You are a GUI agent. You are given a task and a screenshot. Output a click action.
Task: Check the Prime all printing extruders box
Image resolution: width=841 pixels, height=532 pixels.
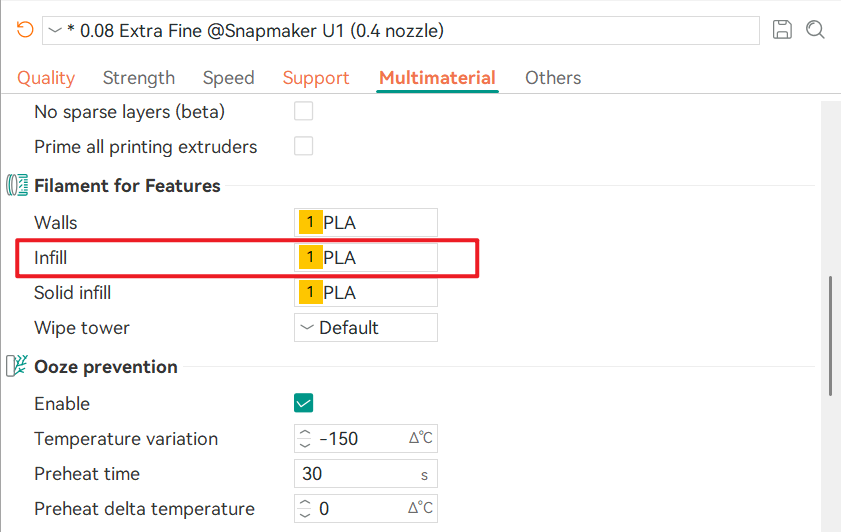[304, 146]
